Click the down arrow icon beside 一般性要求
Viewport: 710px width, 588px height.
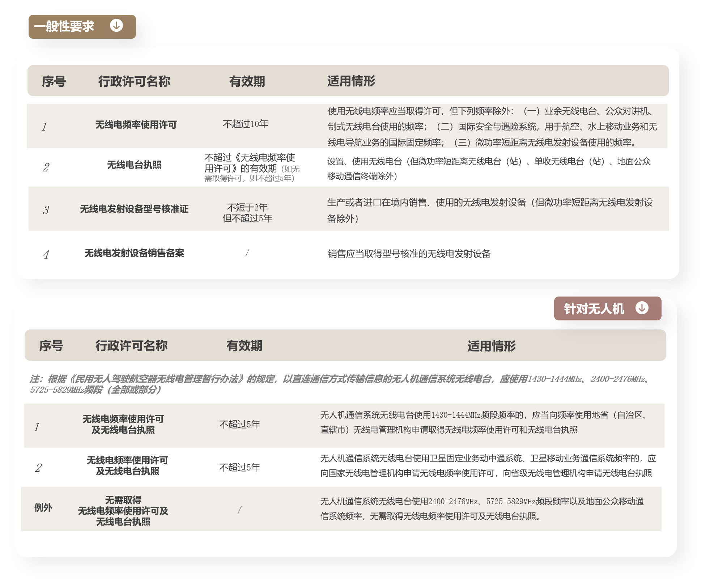(x=116, y=26)
